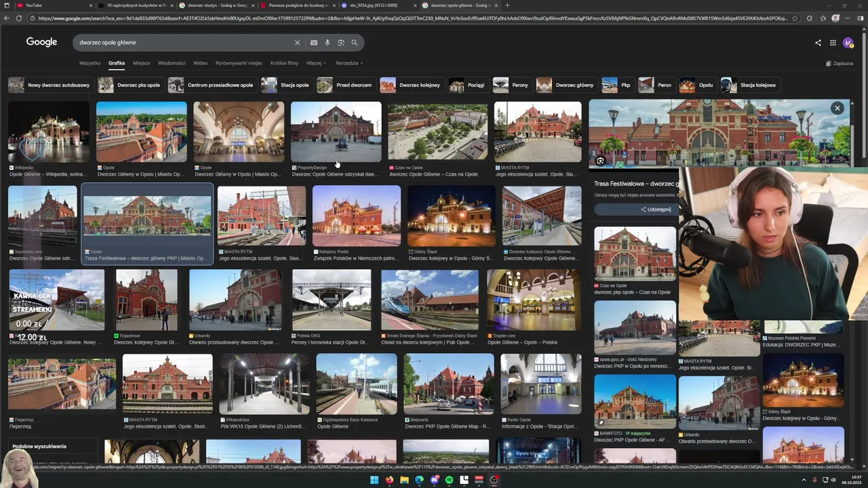Reload the page

[x=18, y=18]
